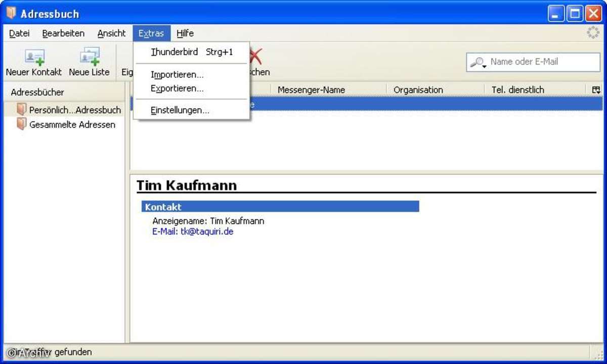This screenshot has height=364, width=607.
Task: Click the activity throbber icon
Action: coord(593,33)
